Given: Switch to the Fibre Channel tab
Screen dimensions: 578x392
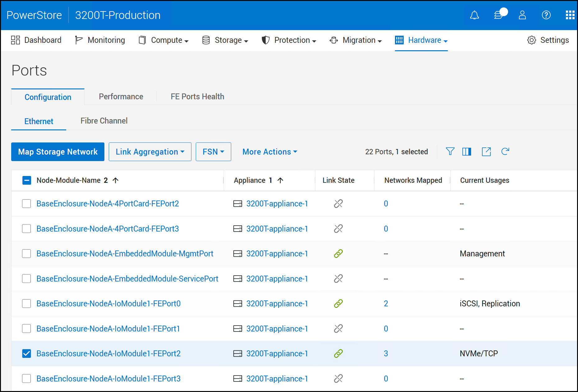Looking at the screenshot, I should [x=104, y=121].
